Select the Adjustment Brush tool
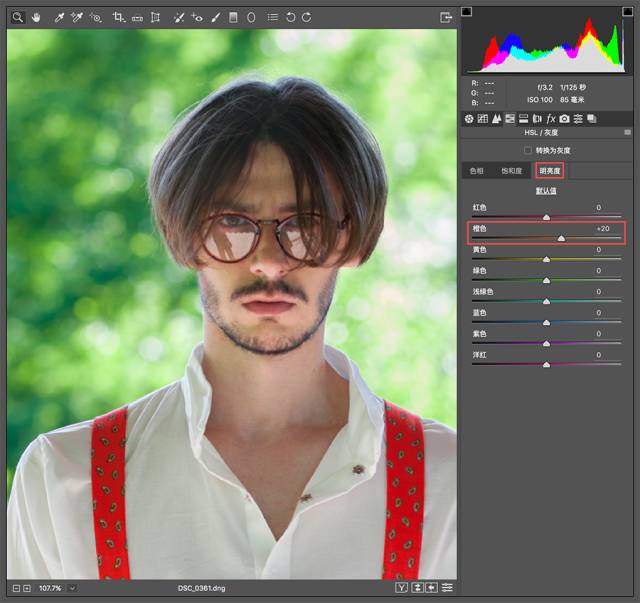The height and width of the screenshot is (603, 640). (215, 17)
